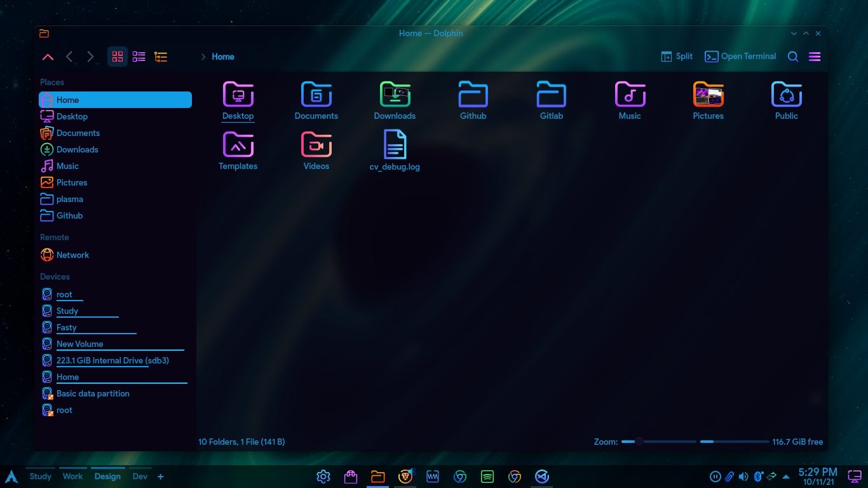Open the hamburger menu
Viewport: 868px width, 488px height.
(815, 57)
